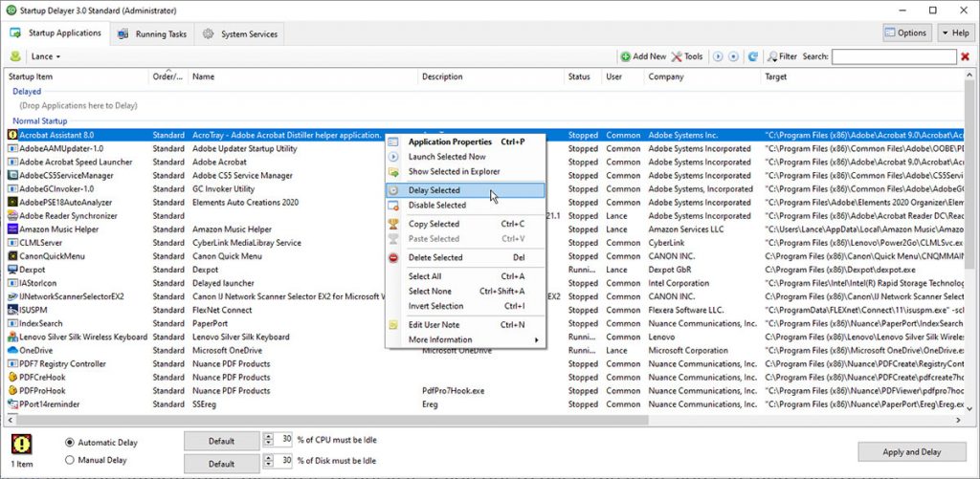The height and width of the screenshot is (479, 980).
Task: Click the blue play icon in toolbar
Action: pos(718,57)
